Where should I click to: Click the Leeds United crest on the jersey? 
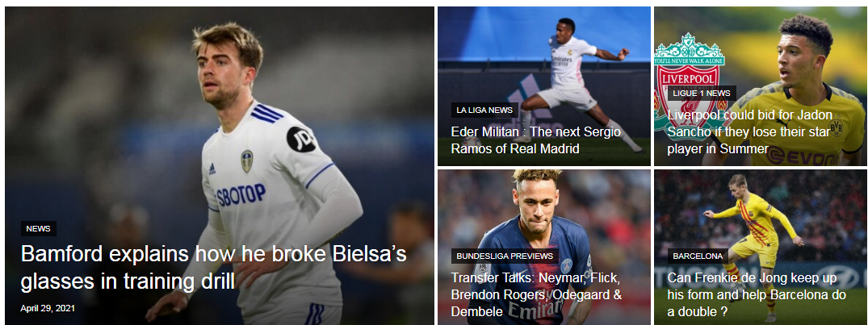[247, 160]
